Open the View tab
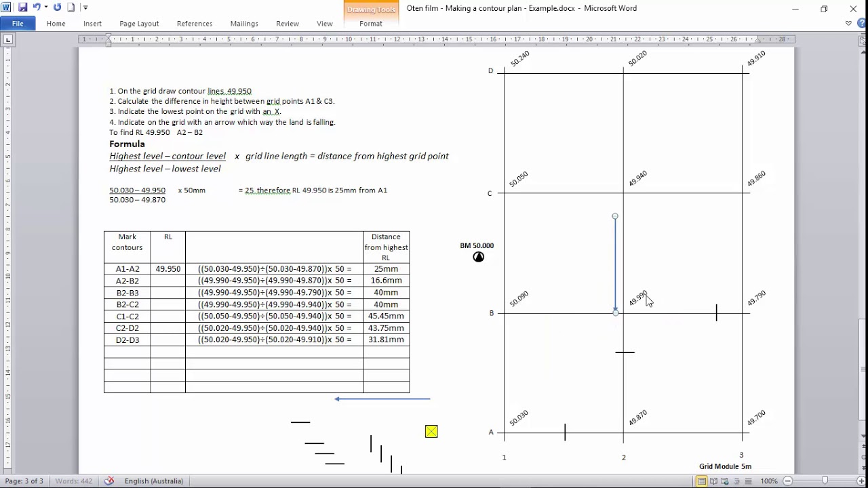 click(x=325, y=23)
